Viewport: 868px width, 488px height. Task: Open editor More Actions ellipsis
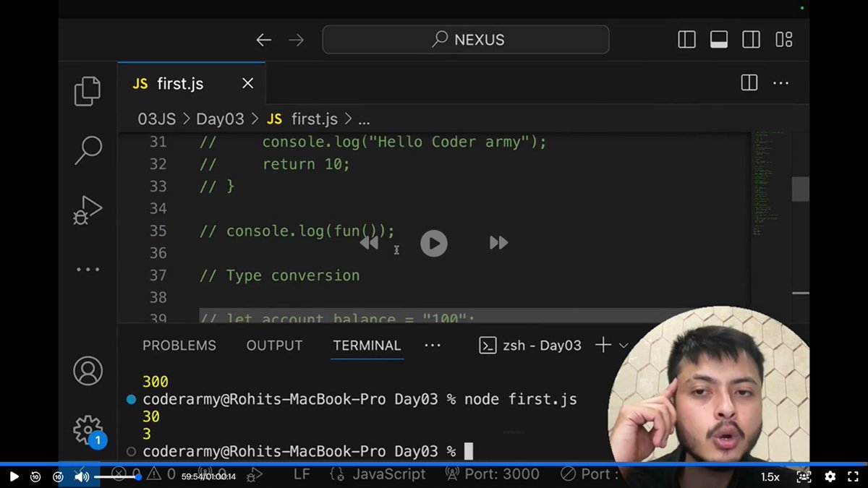click(780, 83)
